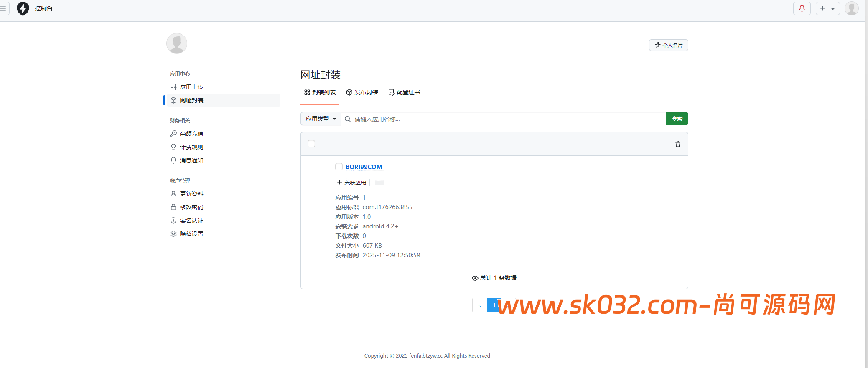Select page 1 in pagination
The height and width of the screenshot is (368, 868).
coord(494,305)
